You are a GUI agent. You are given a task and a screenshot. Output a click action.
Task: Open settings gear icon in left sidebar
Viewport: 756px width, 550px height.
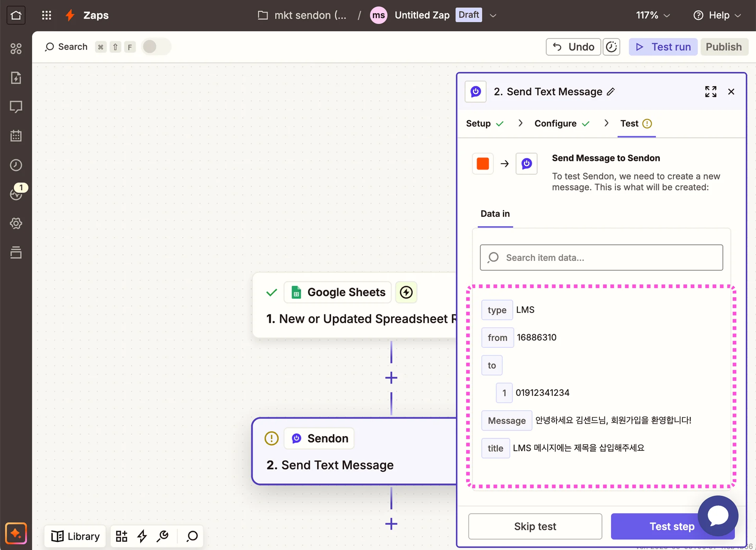tap(16, 223)
